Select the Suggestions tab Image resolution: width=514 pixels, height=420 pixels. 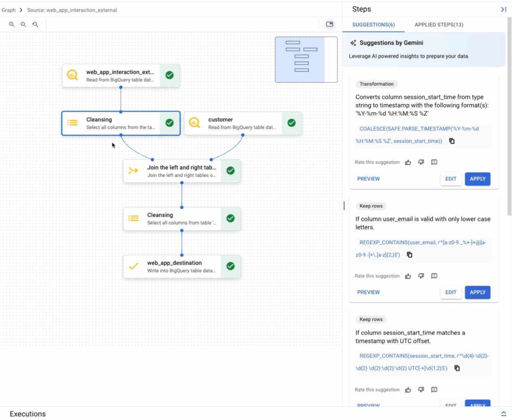[373, 25]
